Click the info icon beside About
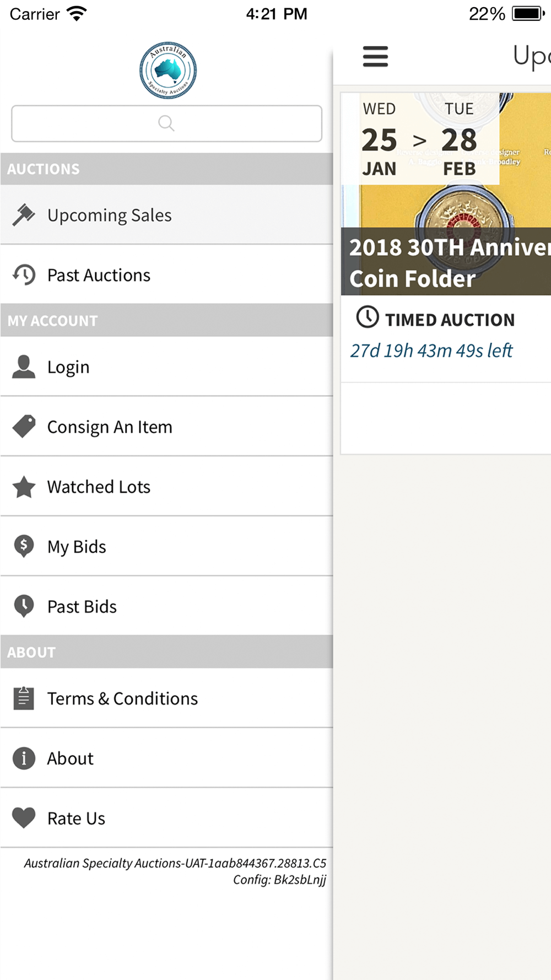This screenshot has width=551, height=980. coord(24,758)
